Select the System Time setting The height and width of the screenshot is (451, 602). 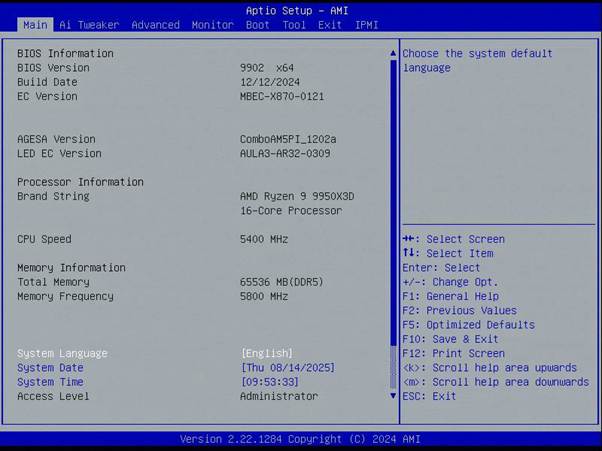(x=50, y=382)
